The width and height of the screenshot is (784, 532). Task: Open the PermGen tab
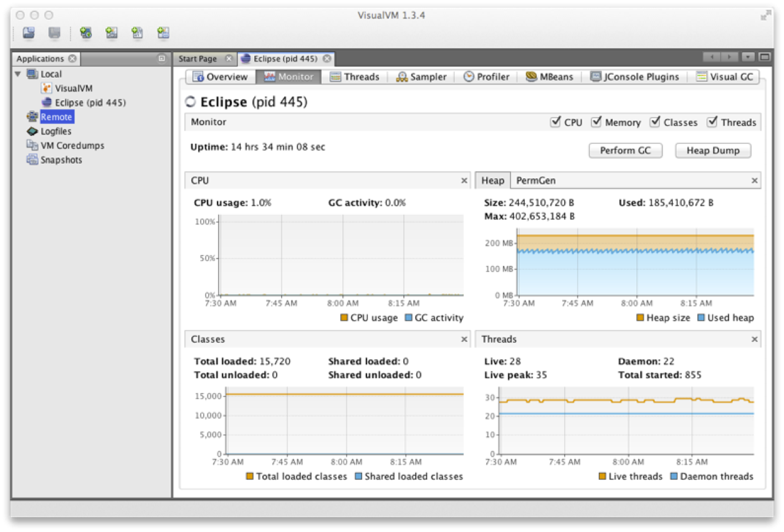coord(535,181)
